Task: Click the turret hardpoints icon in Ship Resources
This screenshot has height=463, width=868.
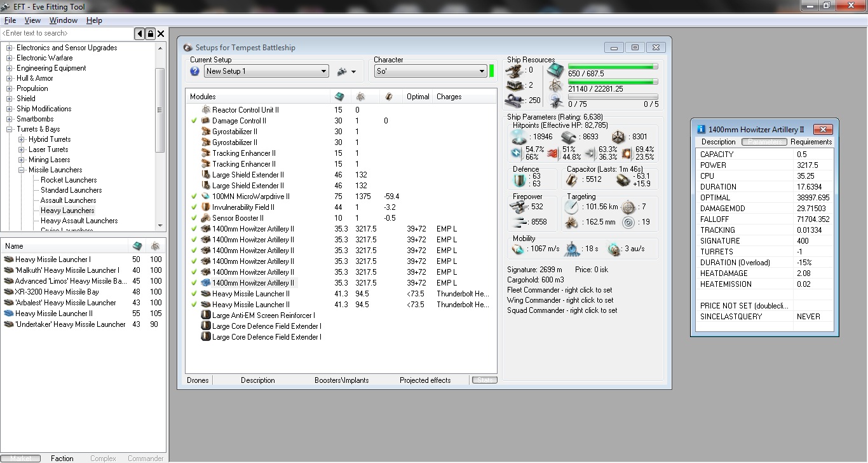Action: click(x=515, y=70)
